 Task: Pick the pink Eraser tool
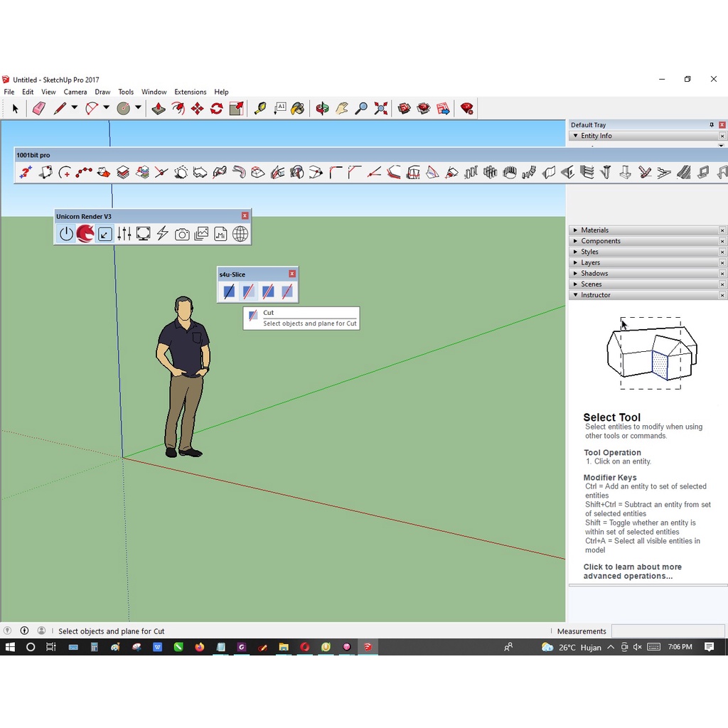pyautogui.click(x=39, y=109)
